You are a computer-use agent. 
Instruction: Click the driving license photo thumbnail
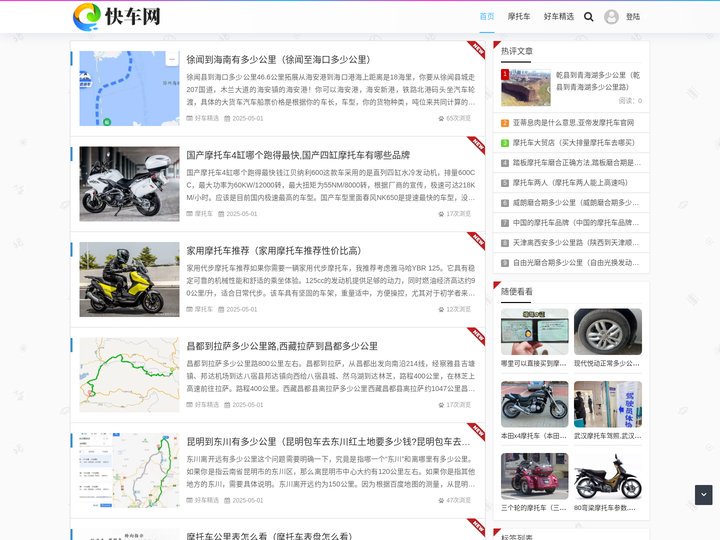pos(534,332)
